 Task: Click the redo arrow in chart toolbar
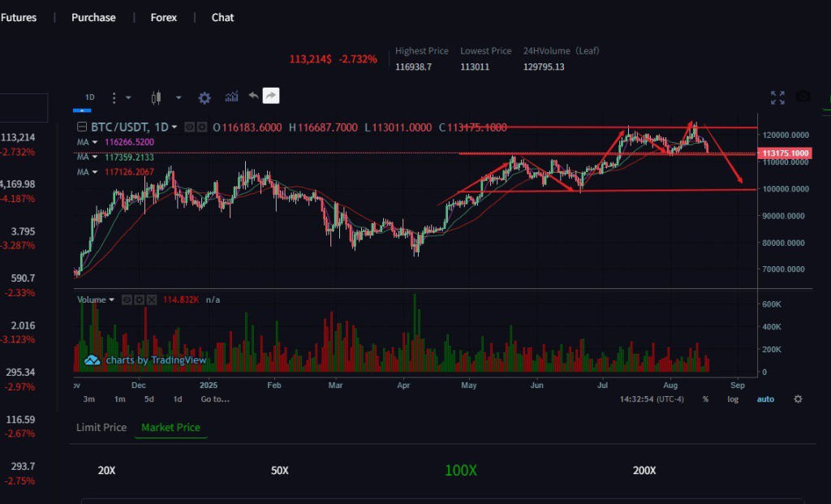(x=271, y=96)
